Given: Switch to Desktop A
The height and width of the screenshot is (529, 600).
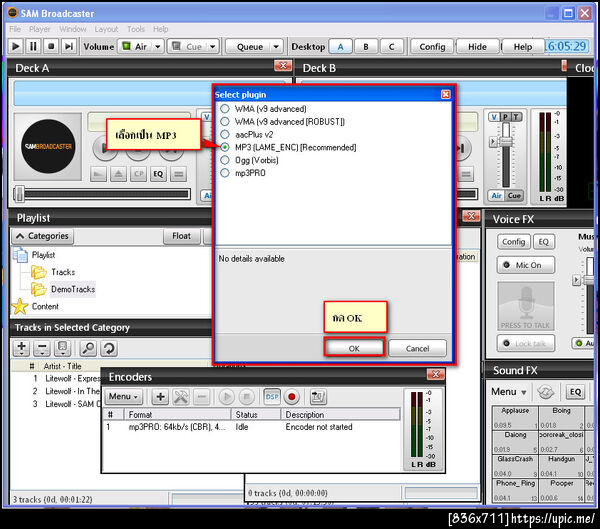Looking at the screenshot, I should tap(341, 47).
